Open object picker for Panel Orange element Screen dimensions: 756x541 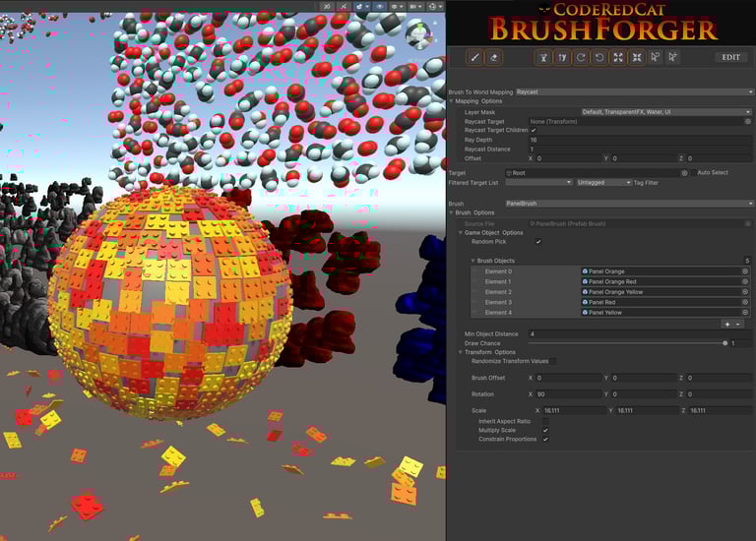[745, 271]
